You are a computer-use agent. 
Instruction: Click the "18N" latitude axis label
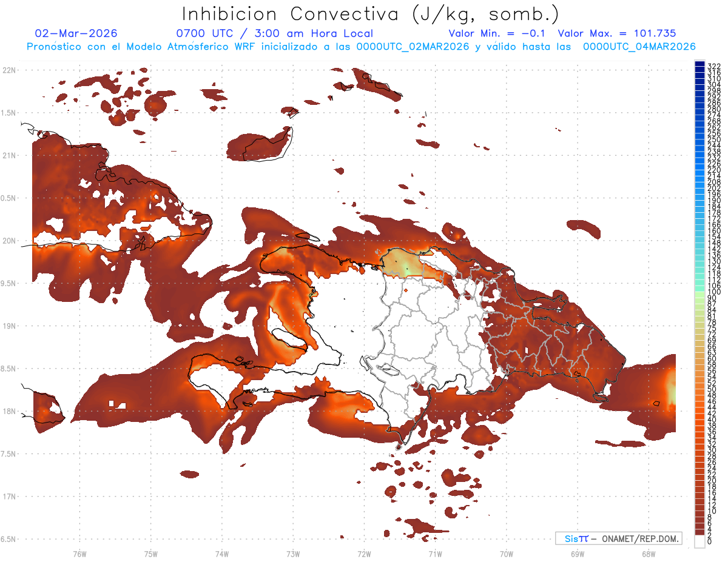(8, 411)
